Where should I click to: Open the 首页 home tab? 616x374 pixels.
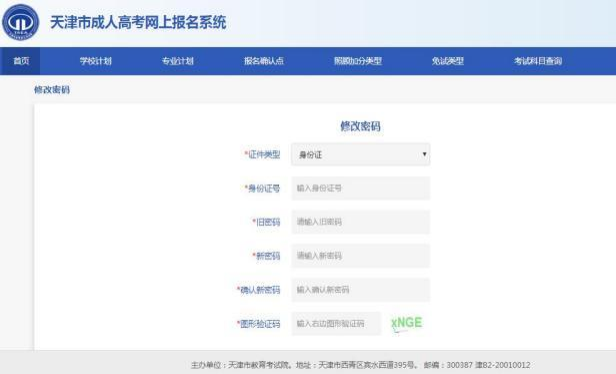(x=20, y=61)
